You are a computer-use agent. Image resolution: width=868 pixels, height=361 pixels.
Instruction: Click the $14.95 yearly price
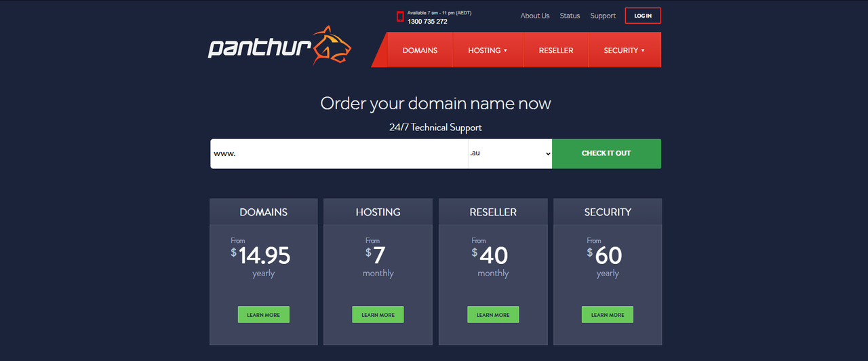(x=260, y=258)
